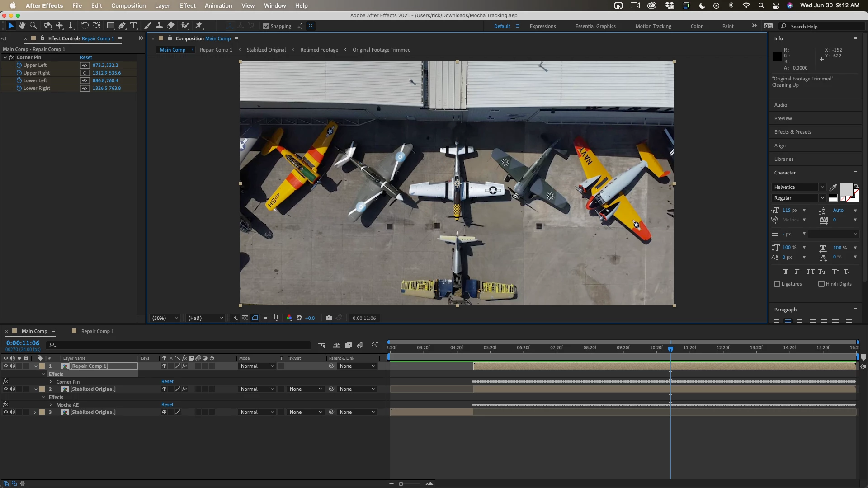Click the text fill color swatch
Image resolution: width=868 pixels, height=488 pixels.
click(x=846, y=189)
